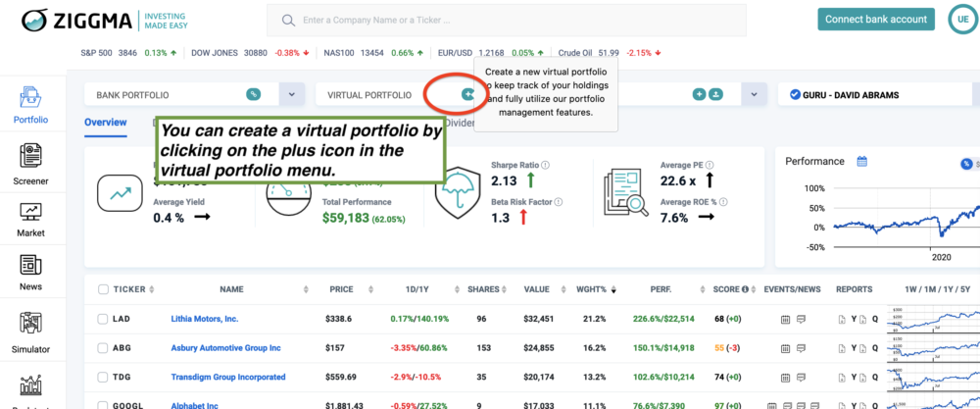Open the events calendar icon for LAD
Screen dimensions: 980x409
pos(786,319)
